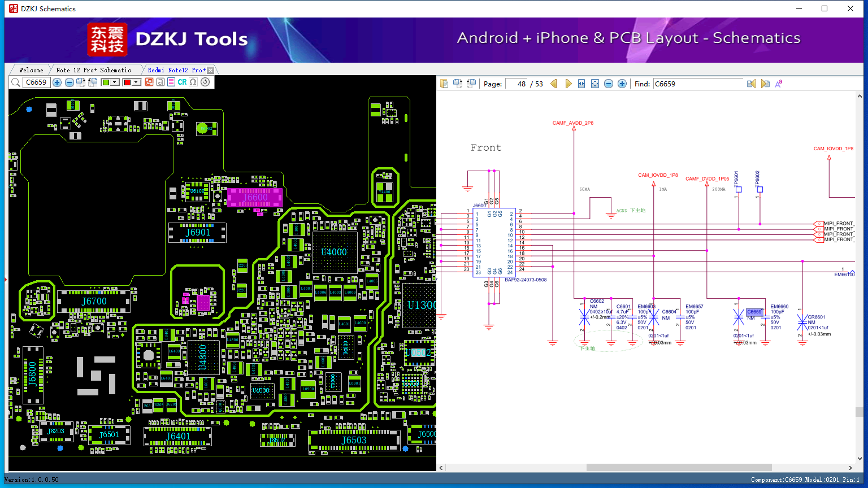This screenshot has width=868, height=488.
Task: Open the red color dropdown arrow
Action: coord(136,82)
